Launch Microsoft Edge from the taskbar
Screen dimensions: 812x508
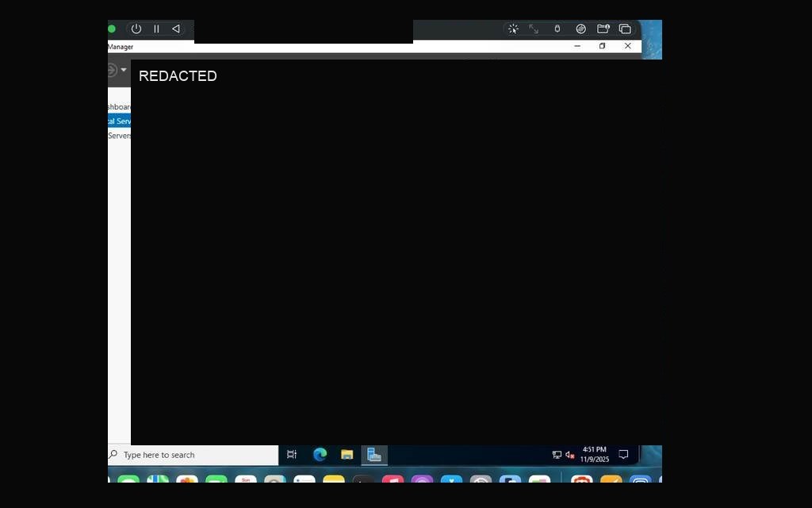point(320,455)
